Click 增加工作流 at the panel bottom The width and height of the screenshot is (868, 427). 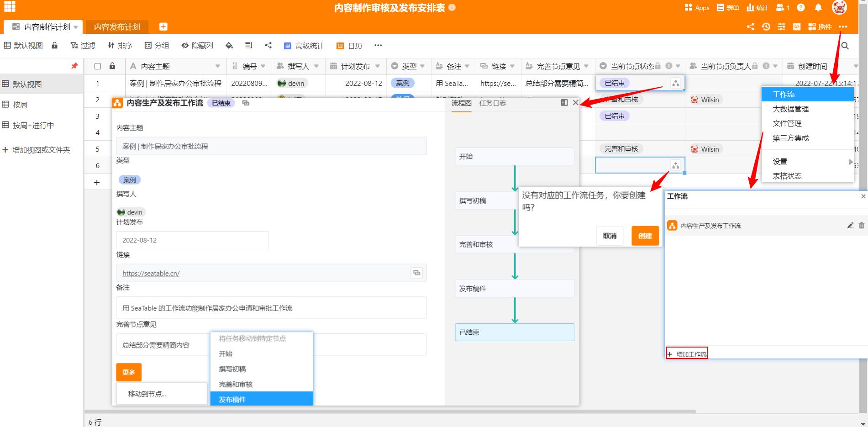click(687, 354)
